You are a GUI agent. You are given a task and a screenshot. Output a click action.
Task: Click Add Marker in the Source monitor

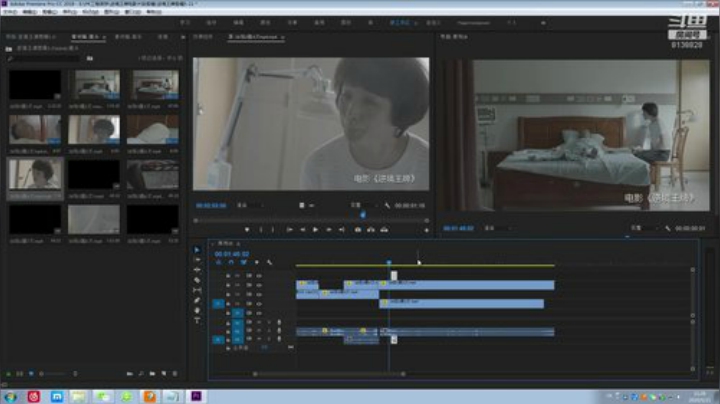(247, 230)
